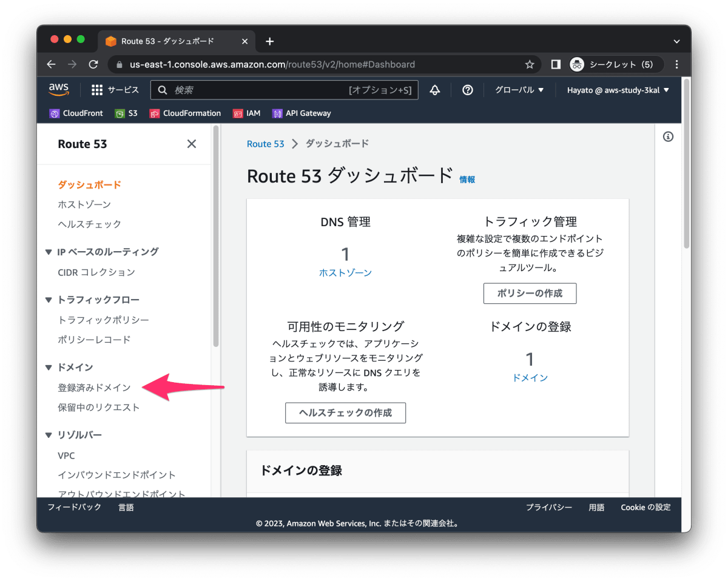Click the ドメイン link under ドメインの登録
The height and width of the screenshot is (581, 728).
click(530, 378)
